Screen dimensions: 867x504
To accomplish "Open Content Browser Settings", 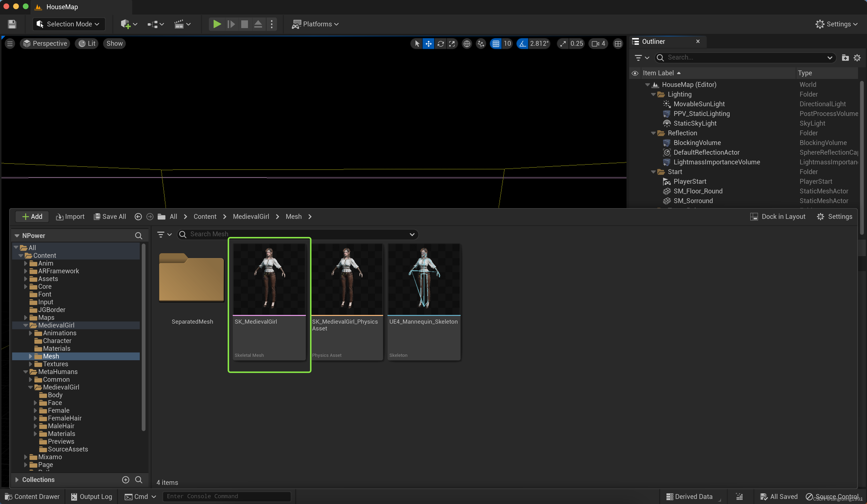I will (834, 217).
